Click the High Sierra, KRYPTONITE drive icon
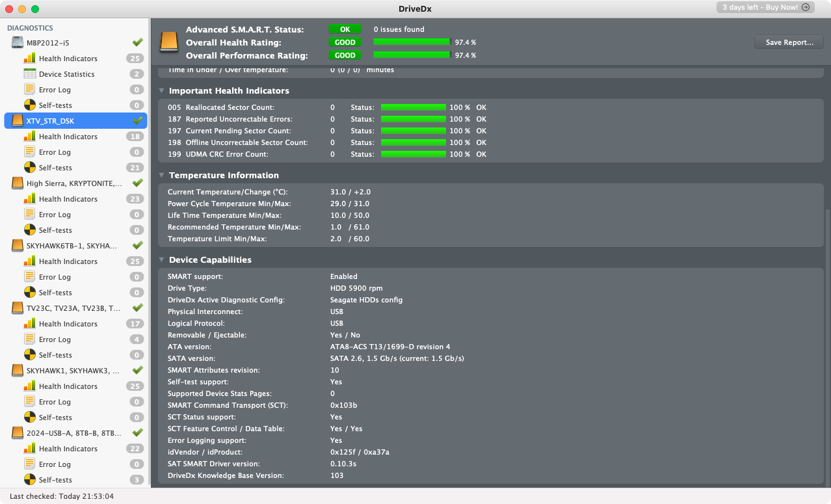This screenshot has width=831, height=504. coord(18,183)
